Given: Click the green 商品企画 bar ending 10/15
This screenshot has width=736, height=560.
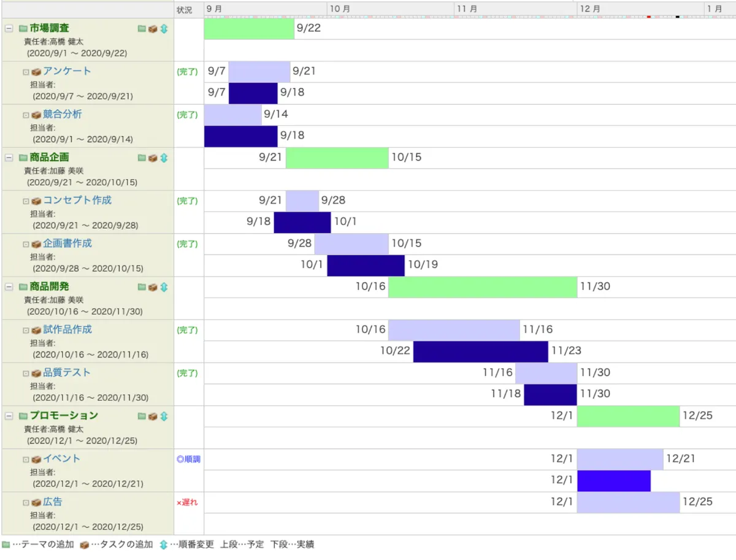Looking at the screenshot, I should coord(337,158).
